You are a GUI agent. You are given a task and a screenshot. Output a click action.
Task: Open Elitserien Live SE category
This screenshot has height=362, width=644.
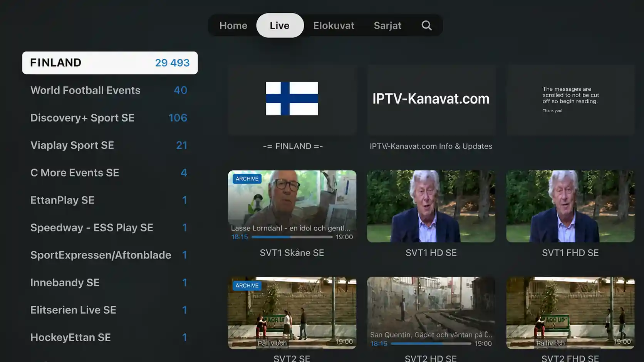point(110,310)
